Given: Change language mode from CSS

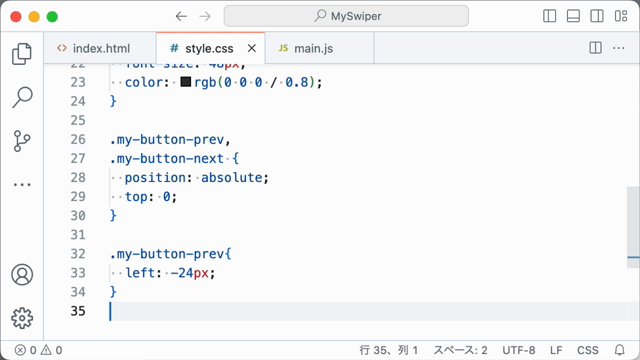Looking at the screenshot, I should [x=588, y=350].
